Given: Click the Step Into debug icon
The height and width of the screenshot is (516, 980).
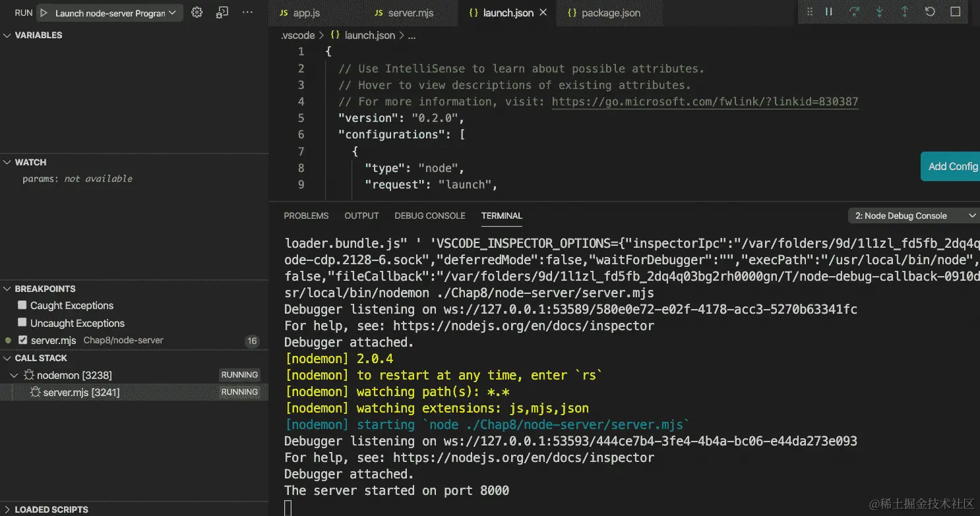Looking at the screenshot, I should 880,11.
